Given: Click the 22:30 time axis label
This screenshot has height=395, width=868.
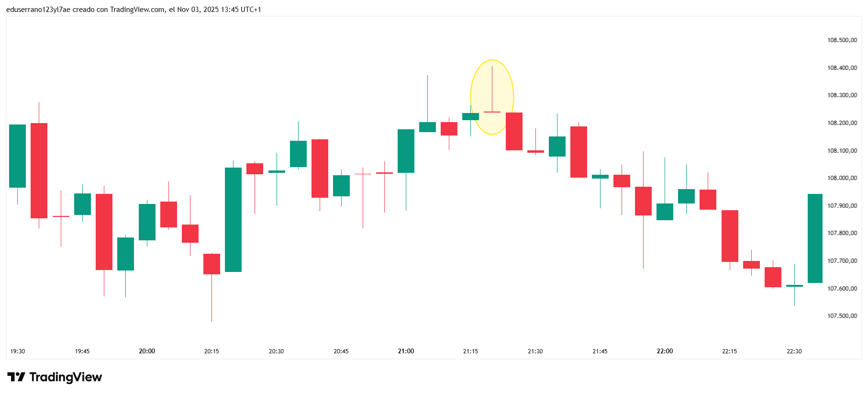Looking at the screenshot, I should coord(794,351).
